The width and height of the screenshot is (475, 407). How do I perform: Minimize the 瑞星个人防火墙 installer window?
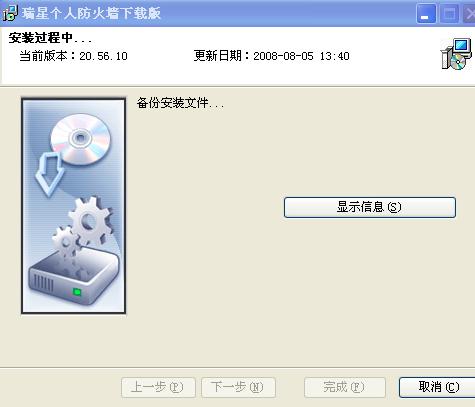click(x=426, y=14)
